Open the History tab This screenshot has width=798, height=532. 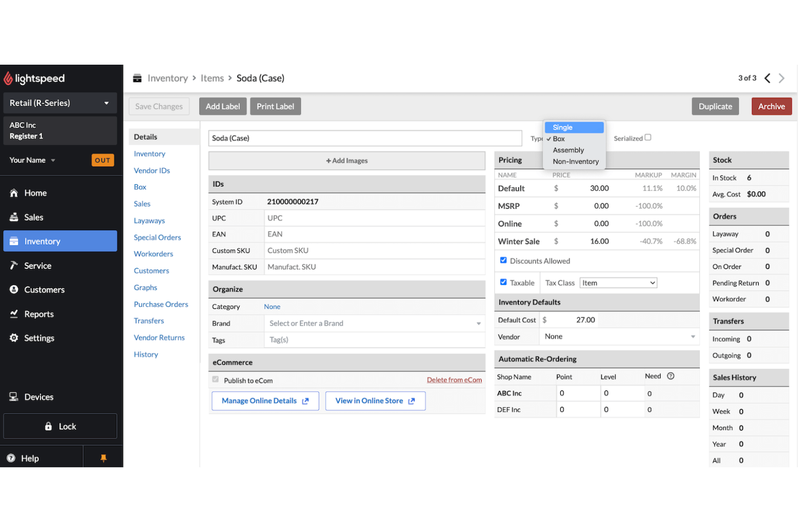coord(146,354)
